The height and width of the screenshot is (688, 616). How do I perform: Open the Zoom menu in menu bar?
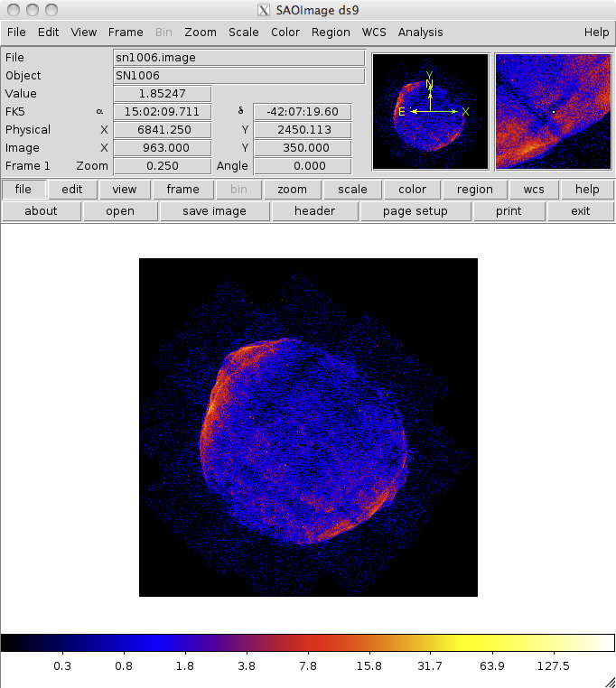pos(200,32)
